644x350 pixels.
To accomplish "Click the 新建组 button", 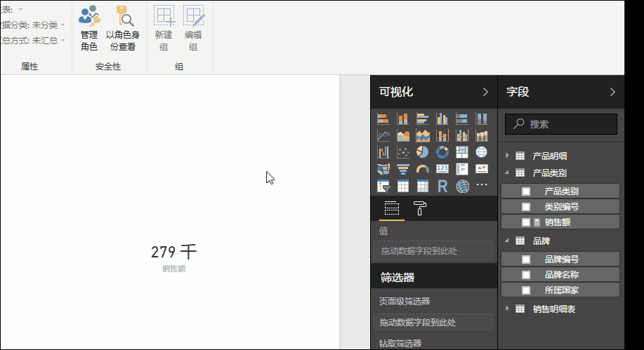I will coord(164,28).
